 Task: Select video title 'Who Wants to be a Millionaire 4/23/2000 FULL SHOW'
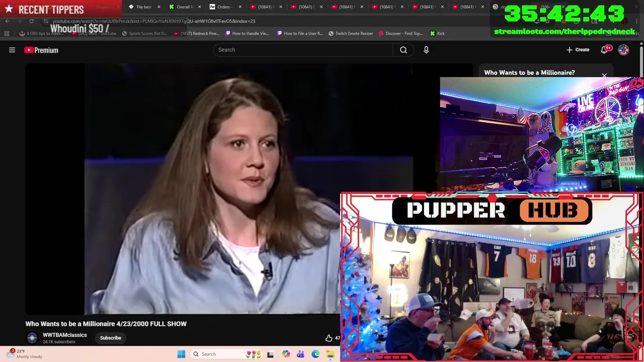coord(106,324)
